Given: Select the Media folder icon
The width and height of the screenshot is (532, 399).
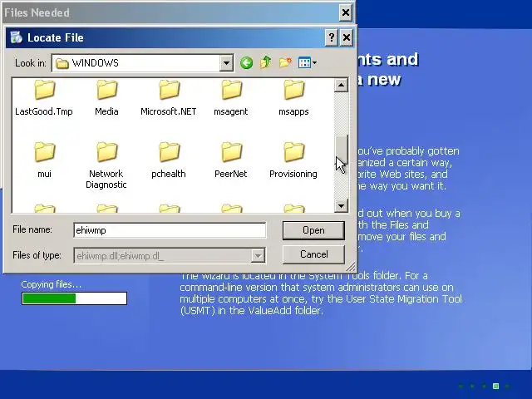Looking at the screenshot, I should tap(107, 90).
